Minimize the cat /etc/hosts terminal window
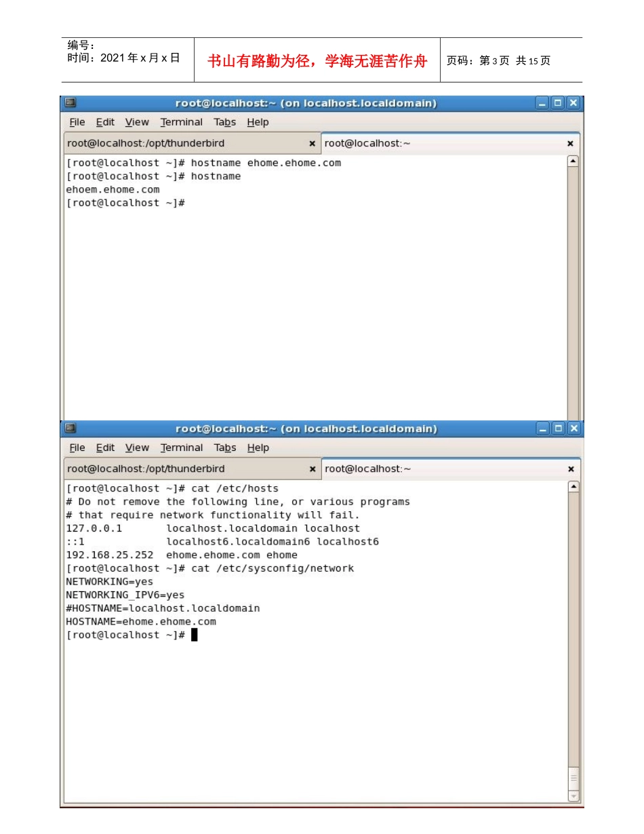The width and height of the screenshot is (644, 834). 542,429
